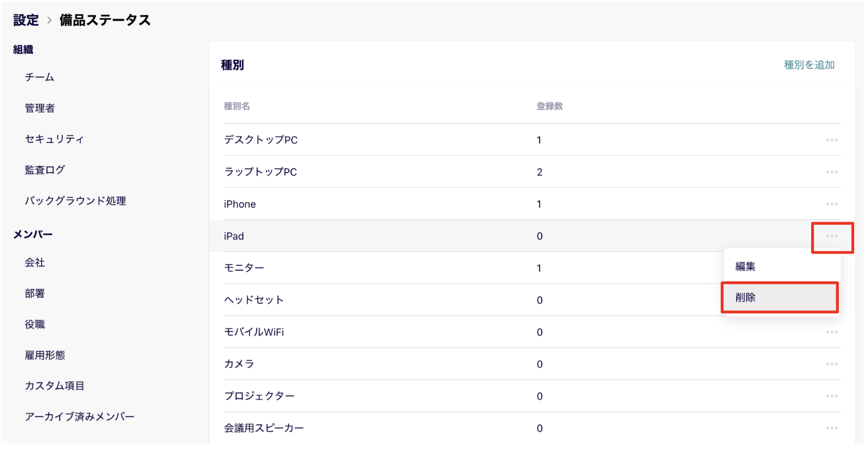Click the 会議用スピーカー type name
Viewport: 868px width, 454px height.
tap(264, 428)
